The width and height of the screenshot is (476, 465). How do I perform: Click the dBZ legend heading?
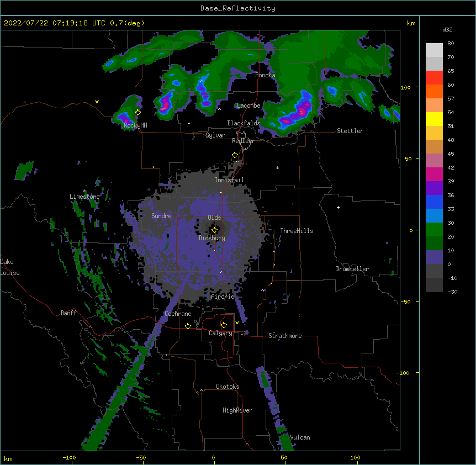pos(447,30)
